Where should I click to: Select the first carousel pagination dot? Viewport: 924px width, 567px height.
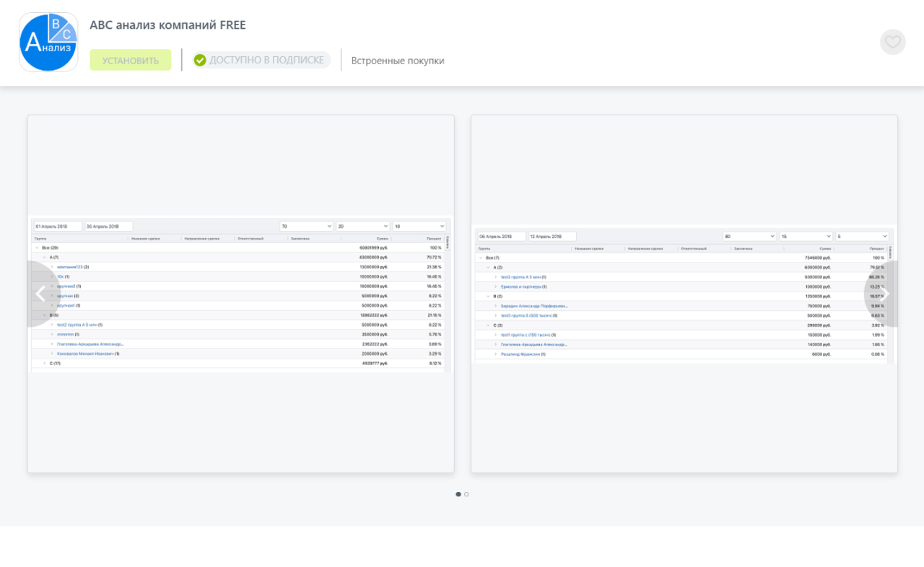point(458,494)
